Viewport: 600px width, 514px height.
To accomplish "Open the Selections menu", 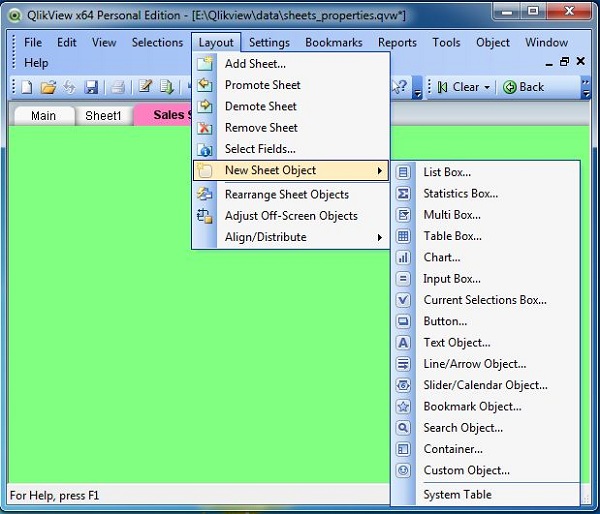I will [157, 42].
